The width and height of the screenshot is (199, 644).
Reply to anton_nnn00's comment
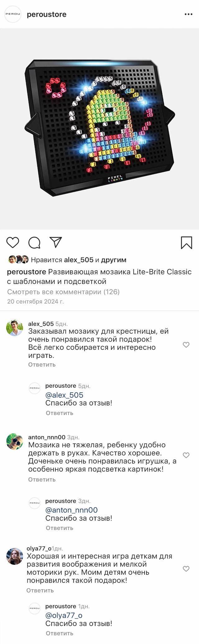42,479
